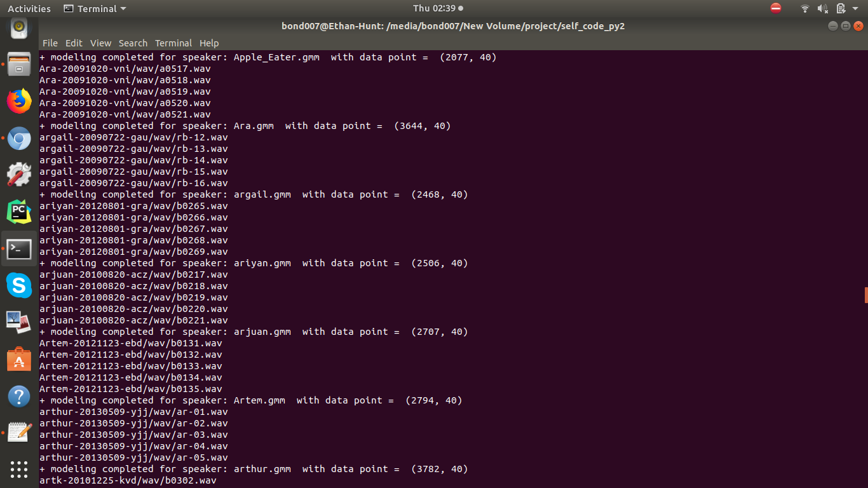Click text 'ariyan-20120801-gra/wav/b0265.wav'
868x488 pixels.
click(133, 206)
